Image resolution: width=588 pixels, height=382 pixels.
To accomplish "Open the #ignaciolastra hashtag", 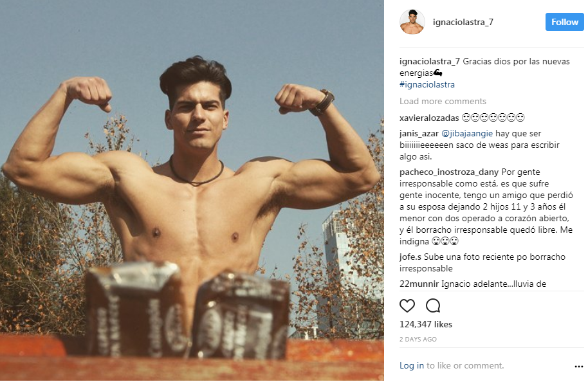I will (427, 84).
